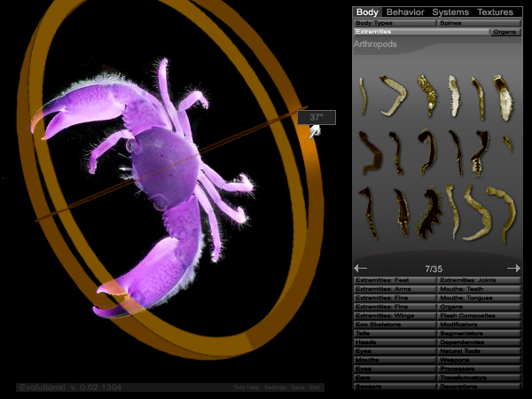Viewport: 532px width, 399px height.
Task: Click the 37° rotation angle handle
Action: pos(316,117)
